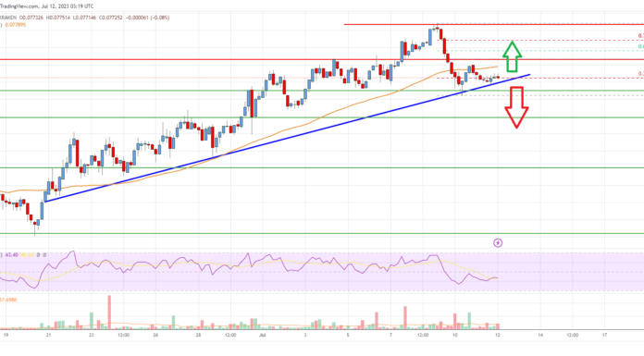Click the Jul label on time axis
The image size is (644, 356).
pos(263,335)
